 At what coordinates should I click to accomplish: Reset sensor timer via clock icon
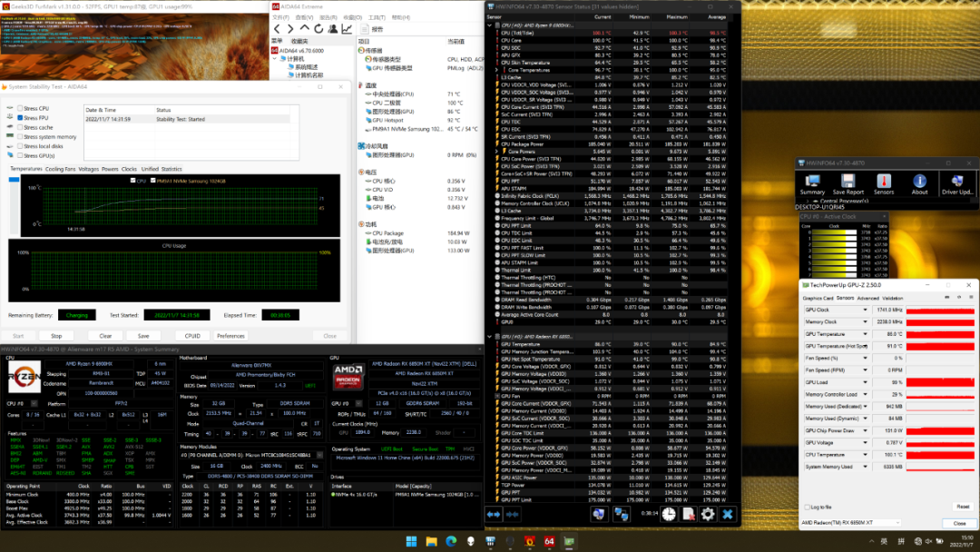(668, 514)
